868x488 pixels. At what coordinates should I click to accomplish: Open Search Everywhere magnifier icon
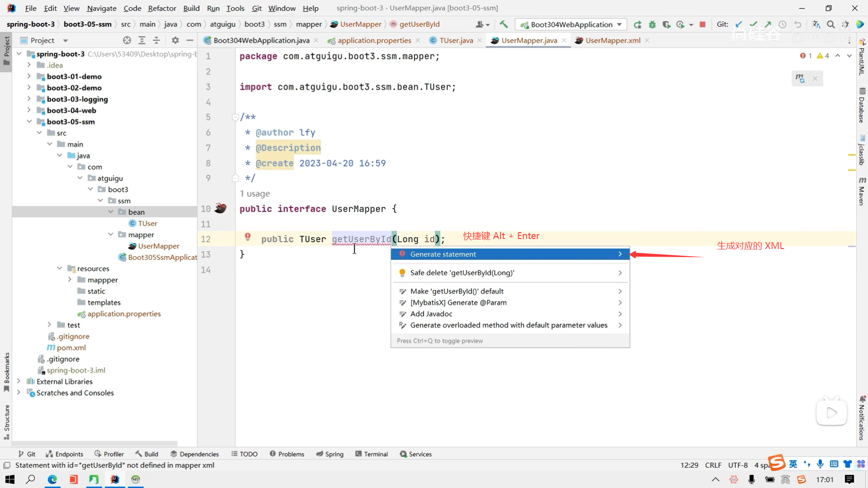point(830,24)
